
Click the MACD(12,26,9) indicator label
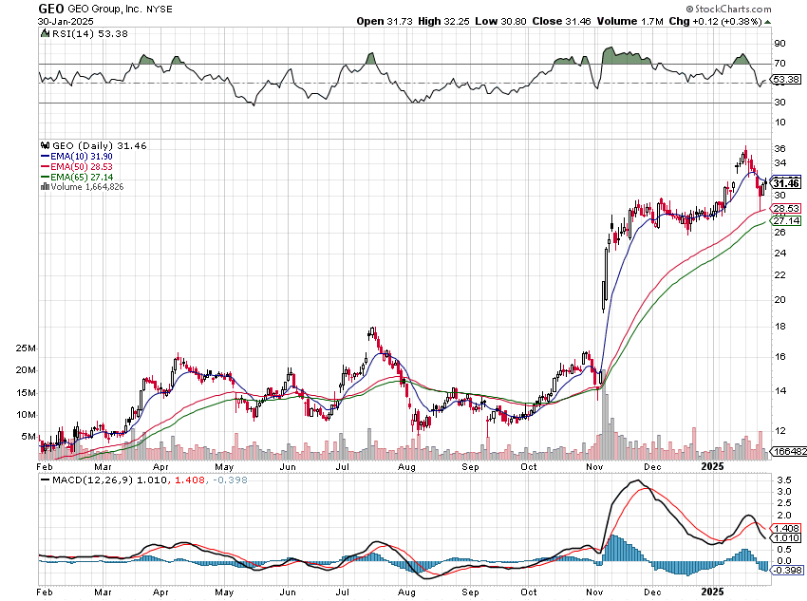(x=93, y=480)
